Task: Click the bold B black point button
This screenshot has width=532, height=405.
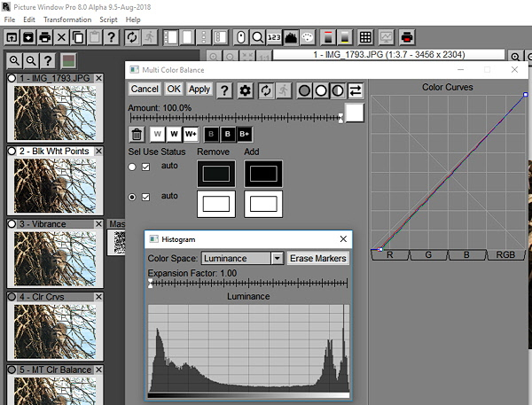Action: point(228,134)
